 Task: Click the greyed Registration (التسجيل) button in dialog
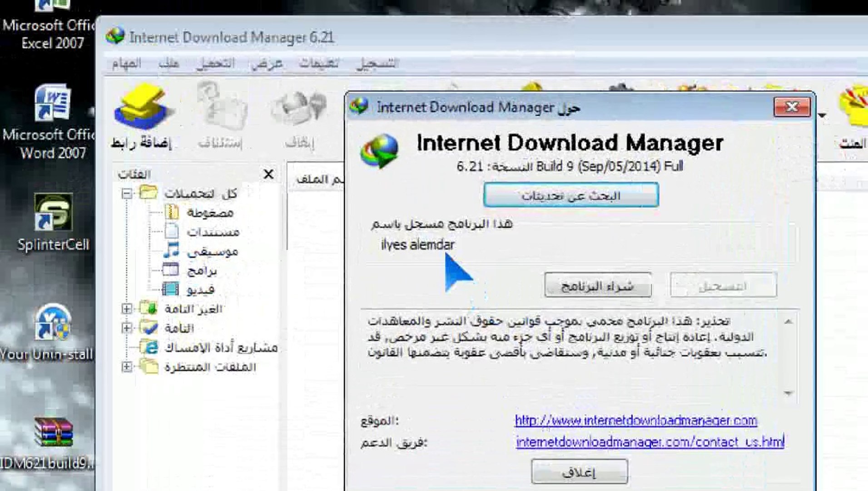(723, 285)
